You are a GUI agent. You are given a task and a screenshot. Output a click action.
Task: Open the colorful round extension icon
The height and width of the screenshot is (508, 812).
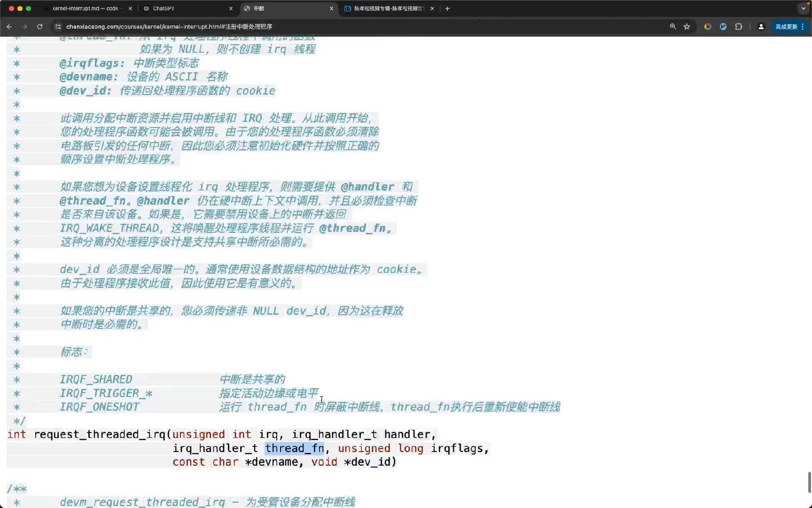(x=708, y=27)
